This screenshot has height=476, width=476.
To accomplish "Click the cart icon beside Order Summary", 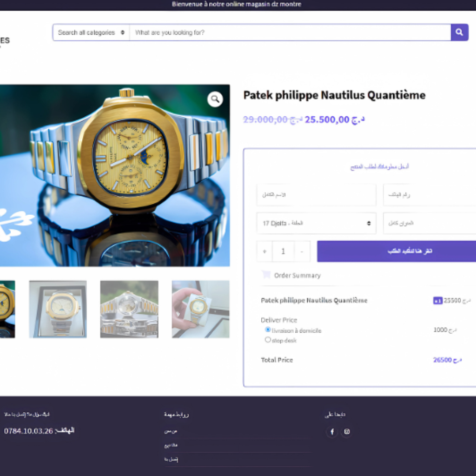I will [266, 275].
